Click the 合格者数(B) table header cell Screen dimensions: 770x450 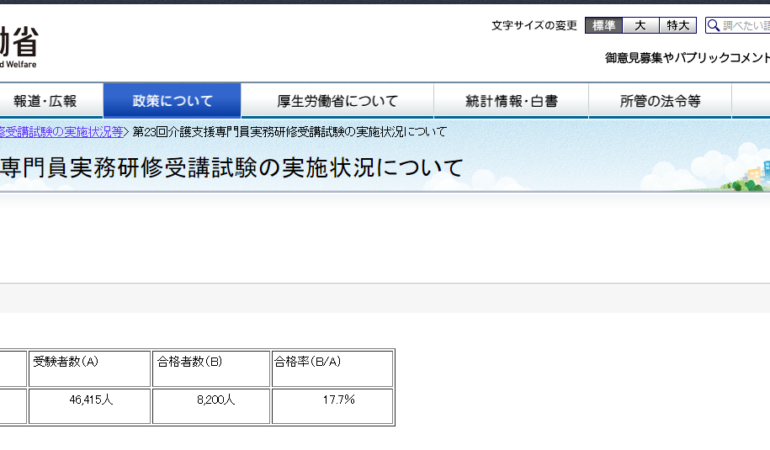(211, 368)
